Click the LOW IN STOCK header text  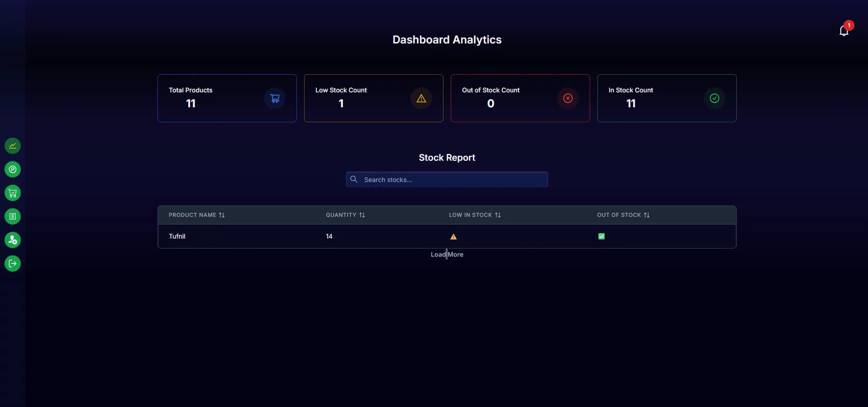coord(470,215)
